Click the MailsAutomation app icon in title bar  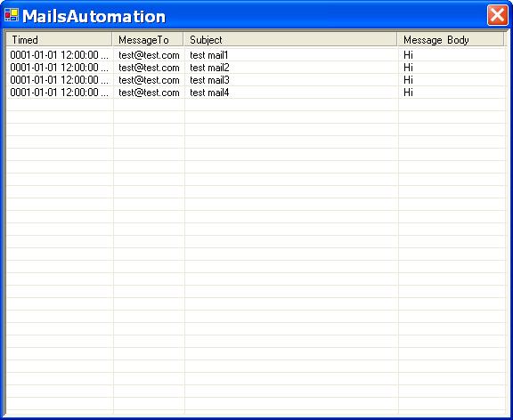12,15
